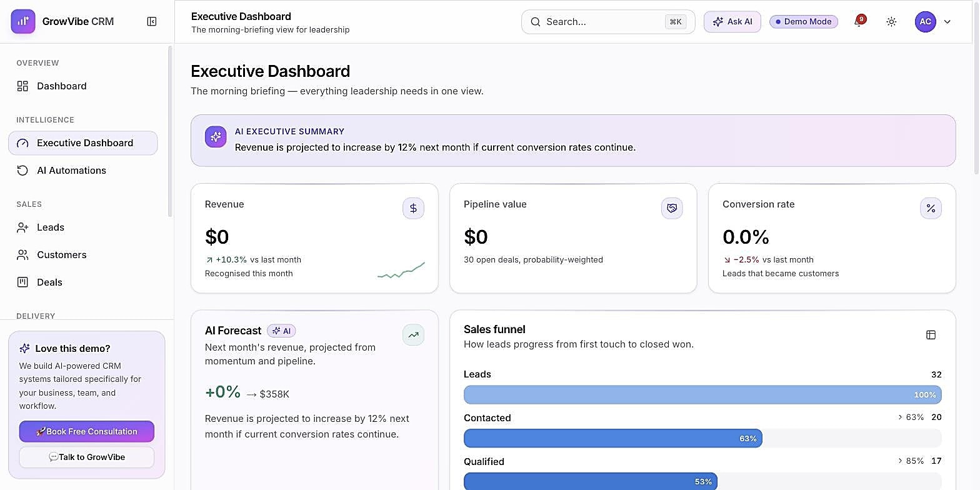Open the Deals section
Viewport: 980px width, 490px height.
[x=83, y=282]
